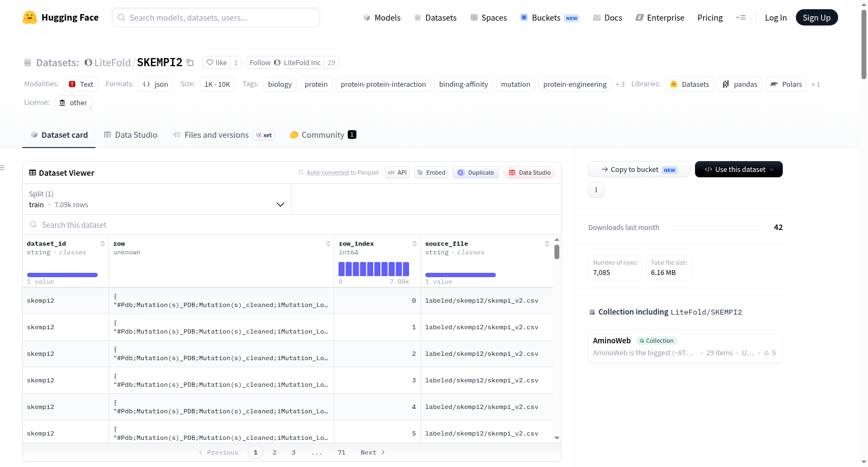This screenshot has height=467, width=868.
Task: Open Data Studio from viewer header button
Action: (x=529, y=172)
